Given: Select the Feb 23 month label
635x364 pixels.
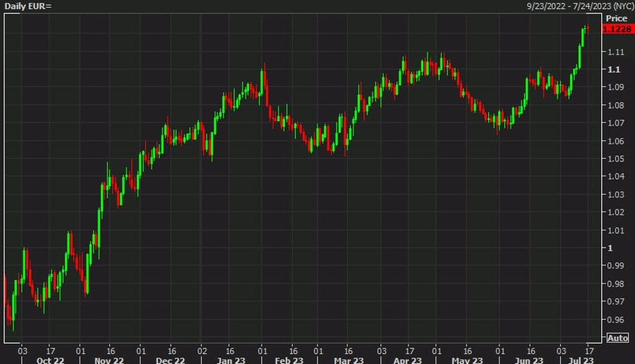Looking at the screenshot, I should pyautogui.click(x=289, y=358).
